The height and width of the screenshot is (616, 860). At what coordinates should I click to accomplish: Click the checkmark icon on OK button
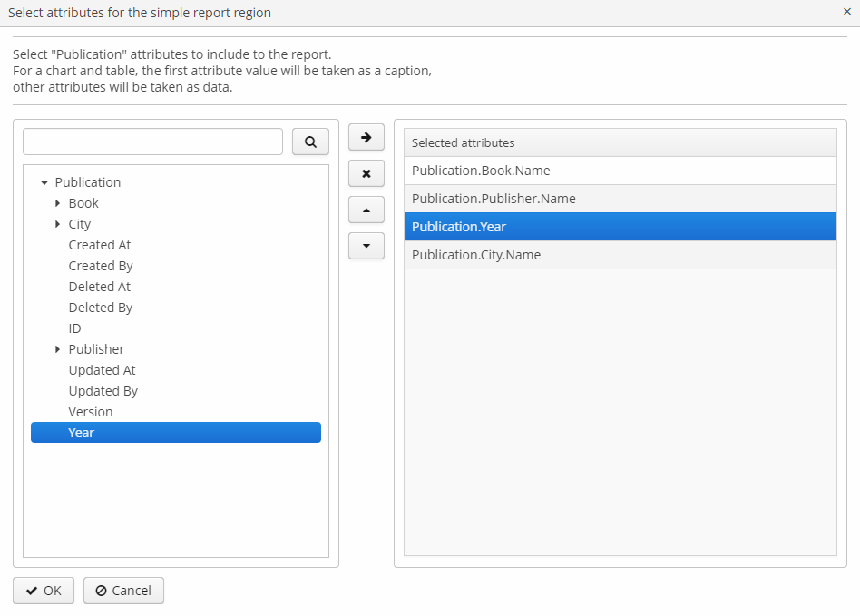click(x=30, y=590)
